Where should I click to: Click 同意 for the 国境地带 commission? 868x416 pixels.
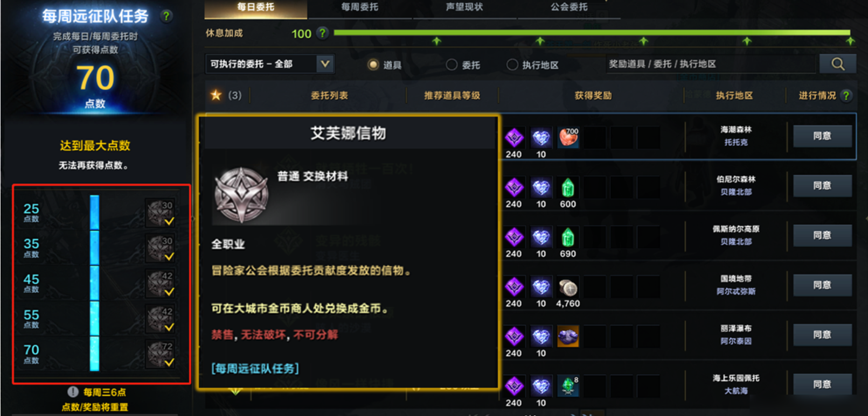[822, 285]
